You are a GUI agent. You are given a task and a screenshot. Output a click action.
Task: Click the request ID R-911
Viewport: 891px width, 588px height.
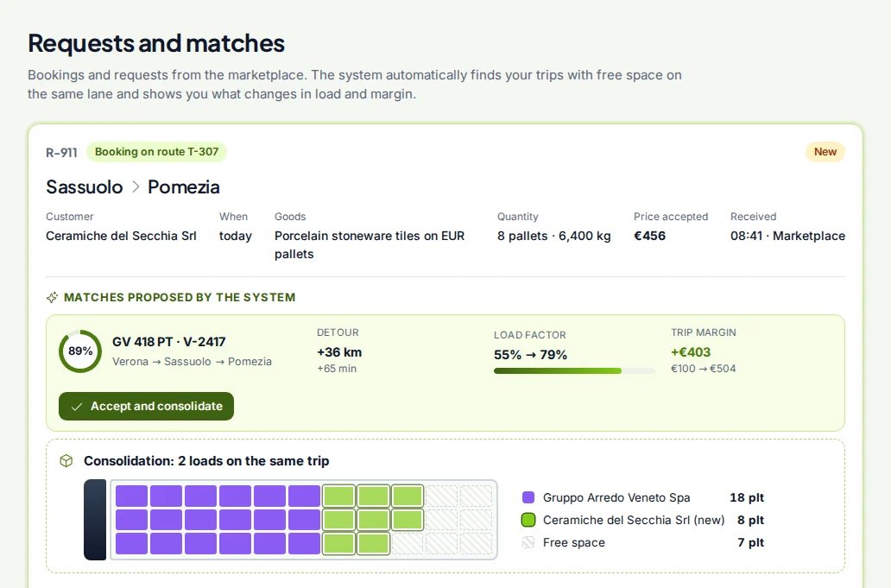coord(61,152)
